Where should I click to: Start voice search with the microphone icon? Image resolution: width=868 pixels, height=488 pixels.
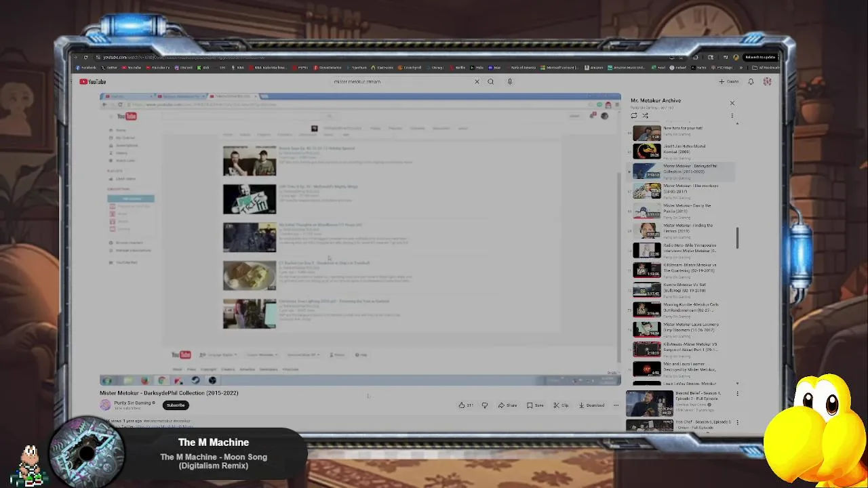click(x=510, y=81)
